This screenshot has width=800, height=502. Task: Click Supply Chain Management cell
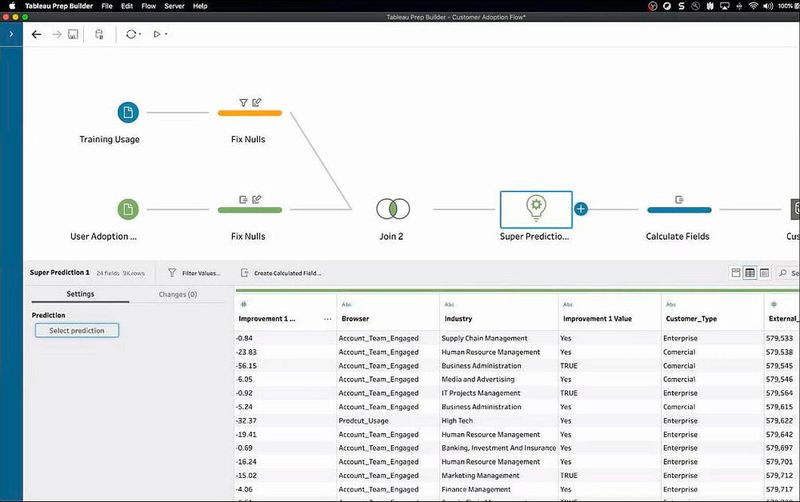tap(485, 338)
